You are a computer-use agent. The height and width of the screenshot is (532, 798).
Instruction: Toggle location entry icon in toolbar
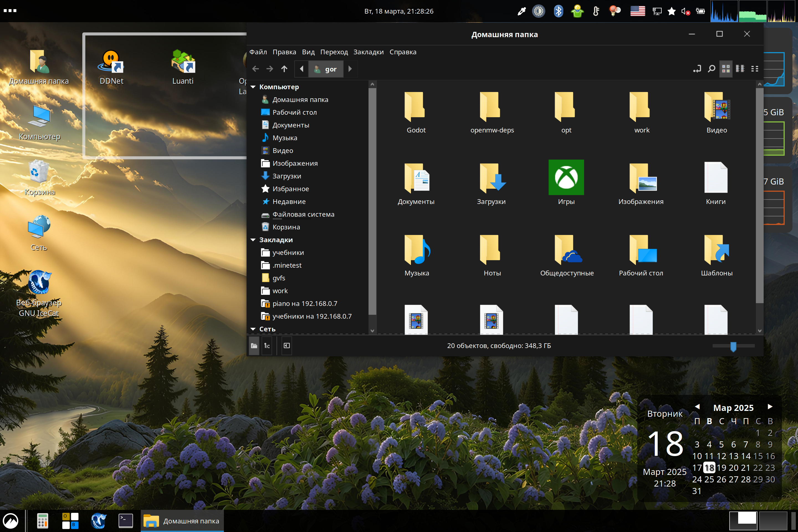pos(697,69)
